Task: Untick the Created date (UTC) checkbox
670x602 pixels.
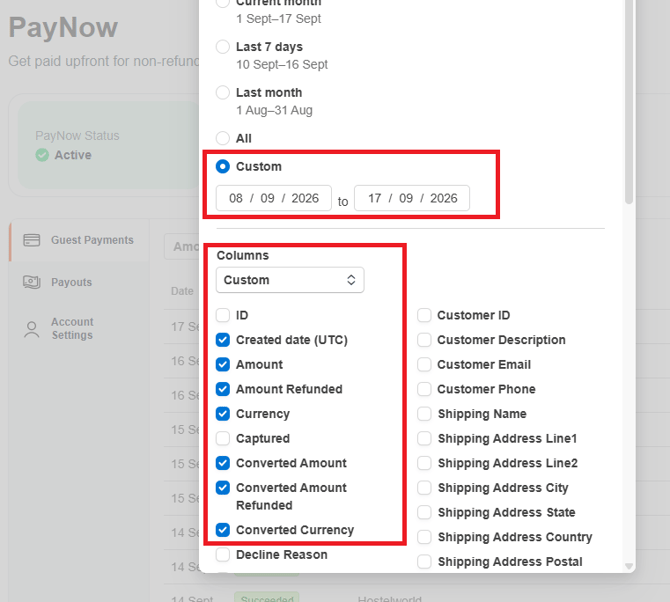Action: [x=223, y=340]
